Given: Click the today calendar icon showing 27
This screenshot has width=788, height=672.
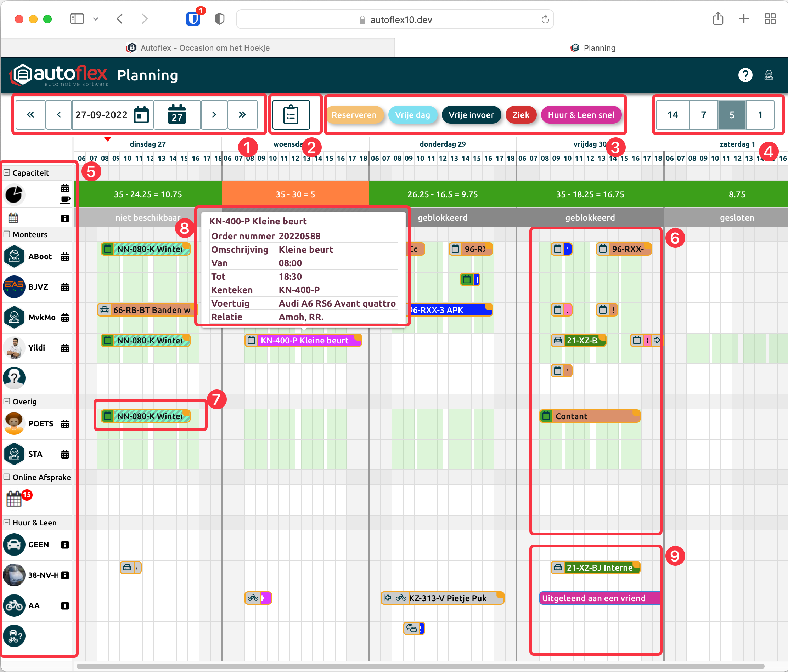Looking at the screenshot, I should 177,115.
